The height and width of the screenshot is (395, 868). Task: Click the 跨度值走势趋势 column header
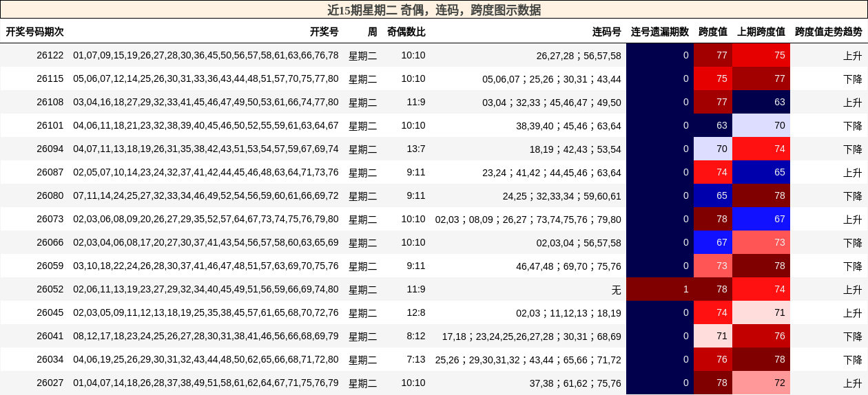coord(828,32)
